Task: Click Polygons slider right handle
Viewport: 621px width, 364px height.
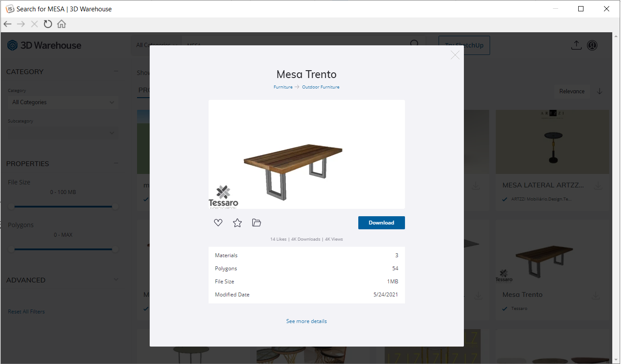Action: 115,249
